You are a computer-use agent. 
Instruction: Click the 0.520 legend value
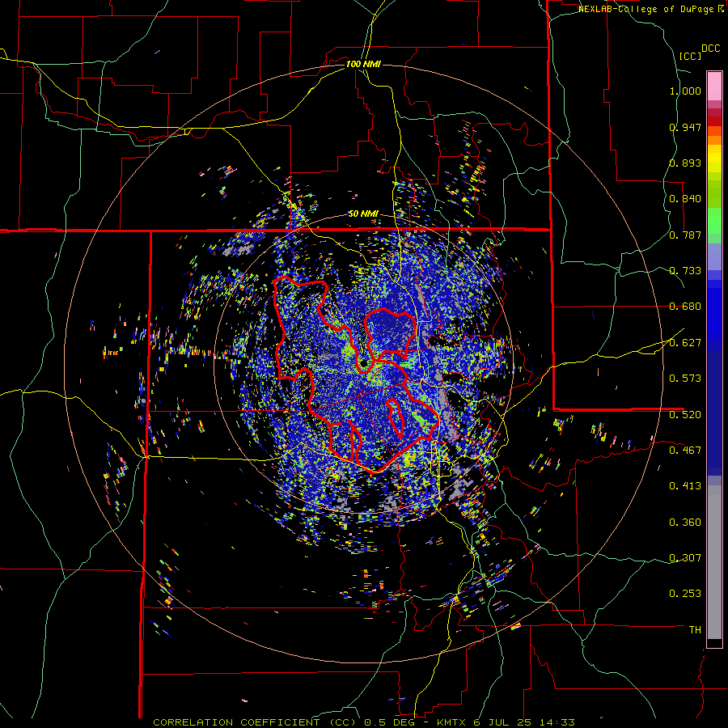685,415
